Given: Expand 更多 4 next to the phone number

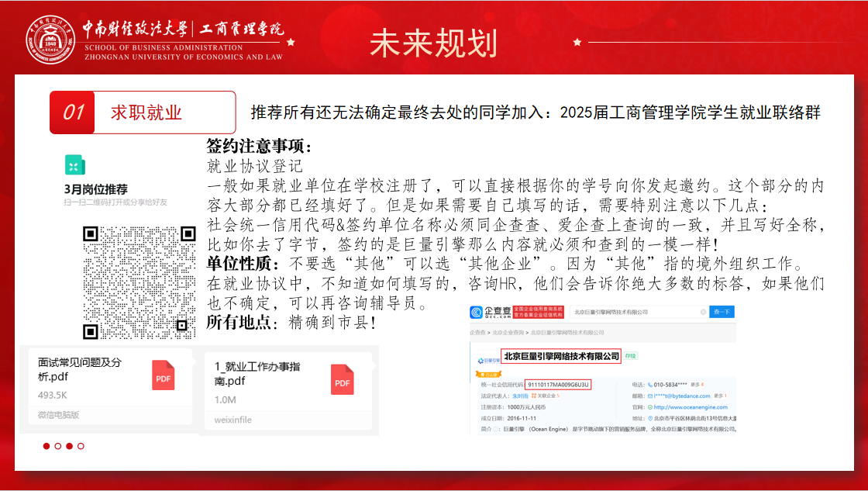Looking at the screenshot, I should (696, 384).
